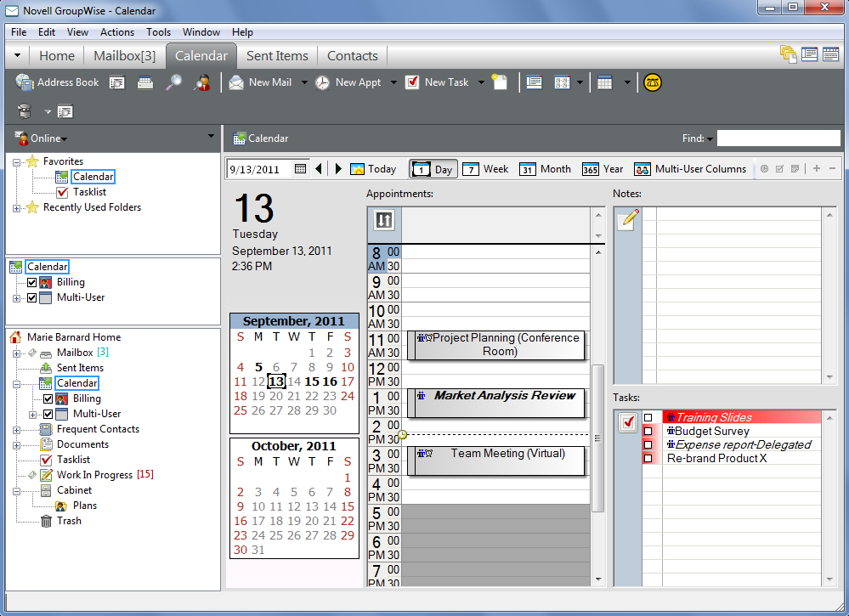This screenshot has width=849, height=616.
Task: Click the plus icon in calendar toolbar
Action: [x=817, y=168]
